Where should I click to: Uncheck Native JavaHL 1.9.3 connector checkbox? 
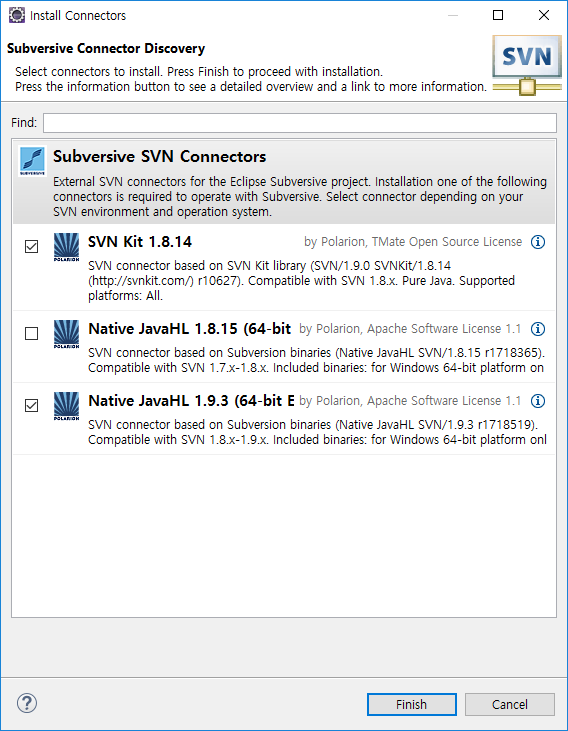31,405
